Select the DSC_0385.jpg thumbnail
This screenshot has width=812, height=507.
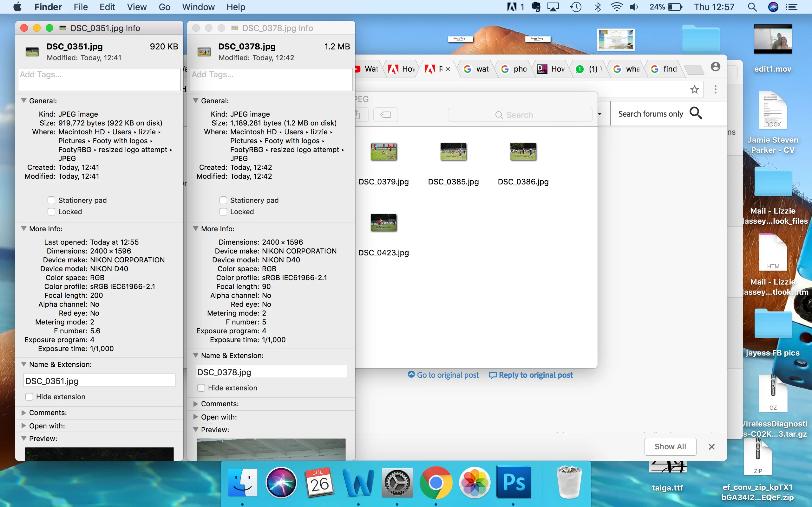pos(453,152)
